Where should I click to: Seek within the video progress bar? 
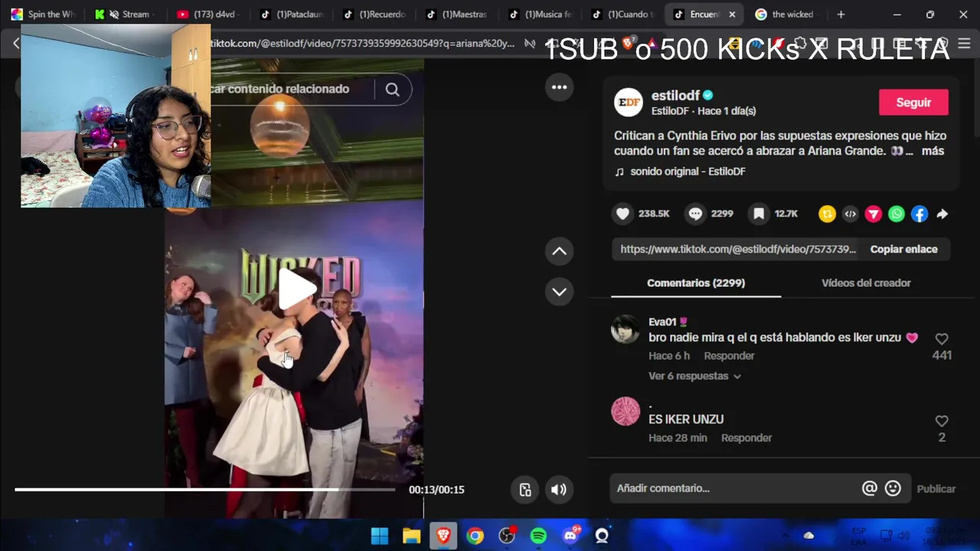pyautogui.click(x=205, y=490)
